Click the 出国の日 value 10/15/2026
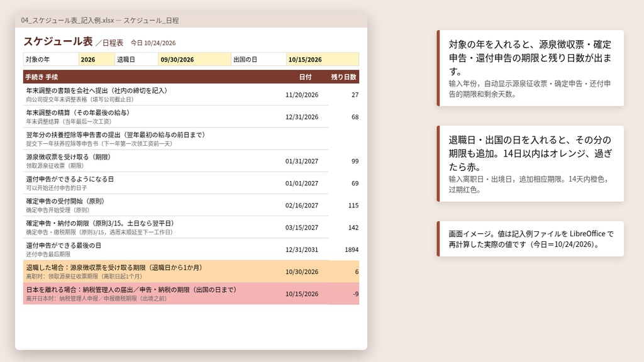 (323, 60)
